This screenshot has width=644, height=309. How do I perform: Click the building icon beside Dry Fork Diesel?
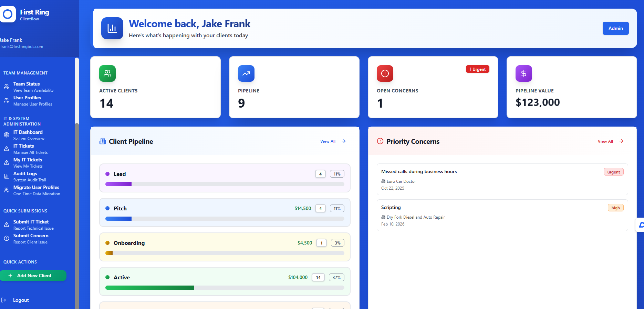[x=383, y=217]
